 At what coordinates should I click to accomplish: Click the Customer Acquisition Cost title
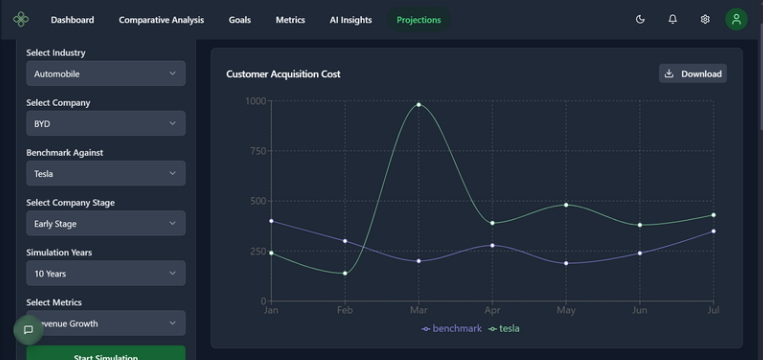(x=283, y=74)
